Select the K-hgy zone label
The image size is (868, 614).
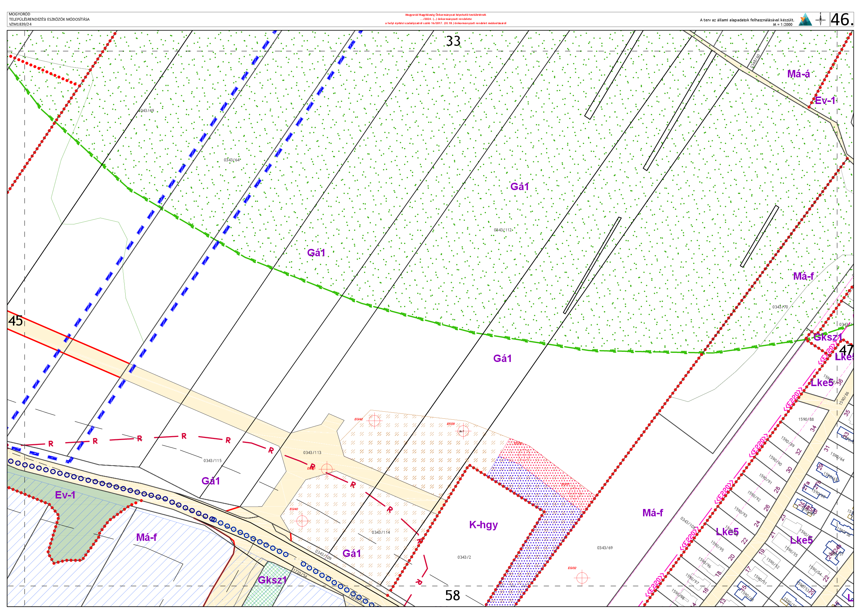[483, 525]
